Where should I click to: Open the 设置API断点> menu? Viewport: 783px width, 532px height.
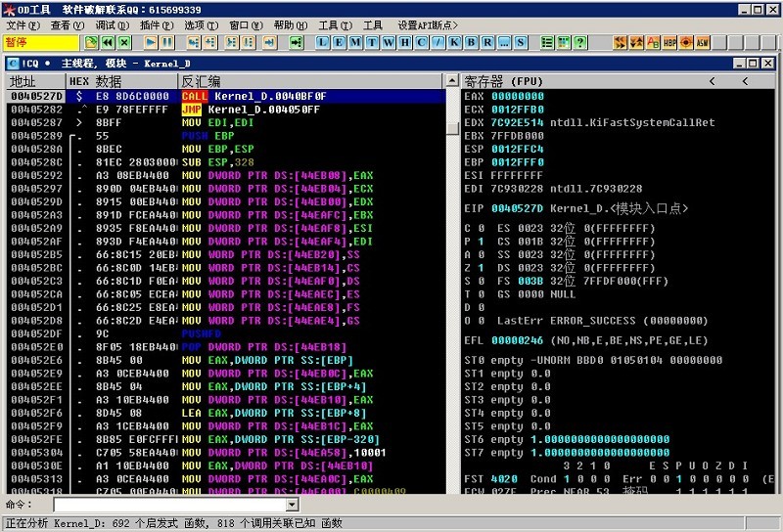[x=428, y=25]
